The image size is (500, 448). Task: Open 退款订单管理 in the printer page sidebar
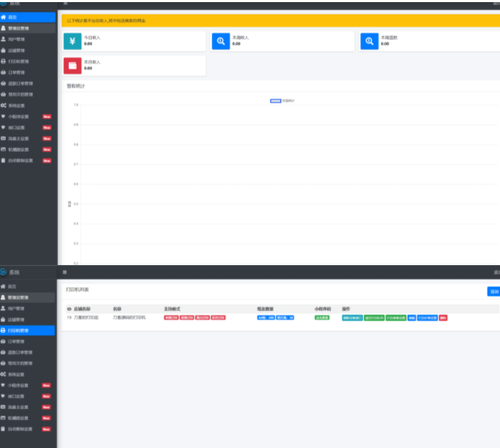tap(27, 352)
